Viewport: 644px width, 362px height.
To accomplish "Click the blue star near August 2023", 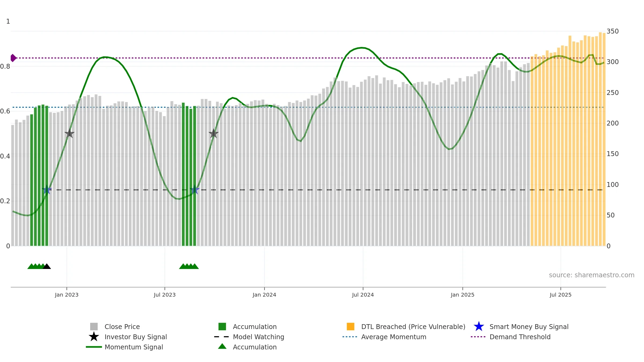I will tap(195, 190).
